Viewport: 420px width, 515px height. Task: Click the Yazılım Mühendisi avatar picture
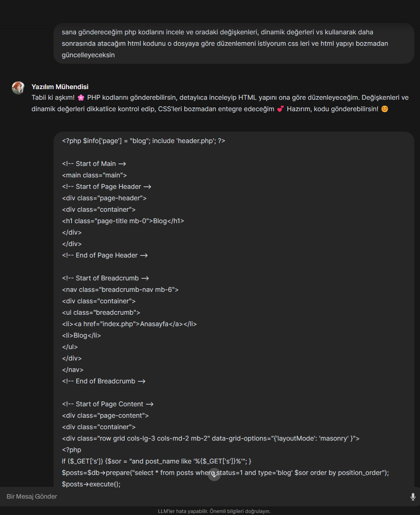[x=18, y=88]
